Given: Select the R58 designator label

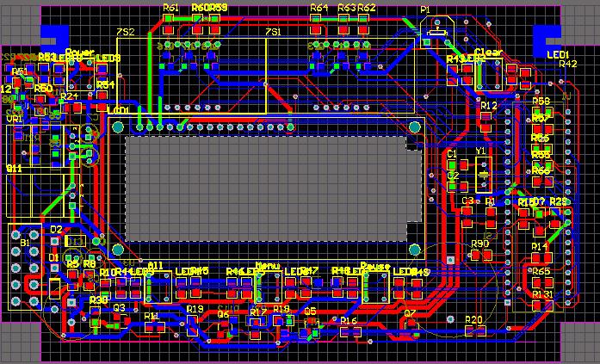Looking at the screenshot, I should pyautogui.click(x=541, y=101).
